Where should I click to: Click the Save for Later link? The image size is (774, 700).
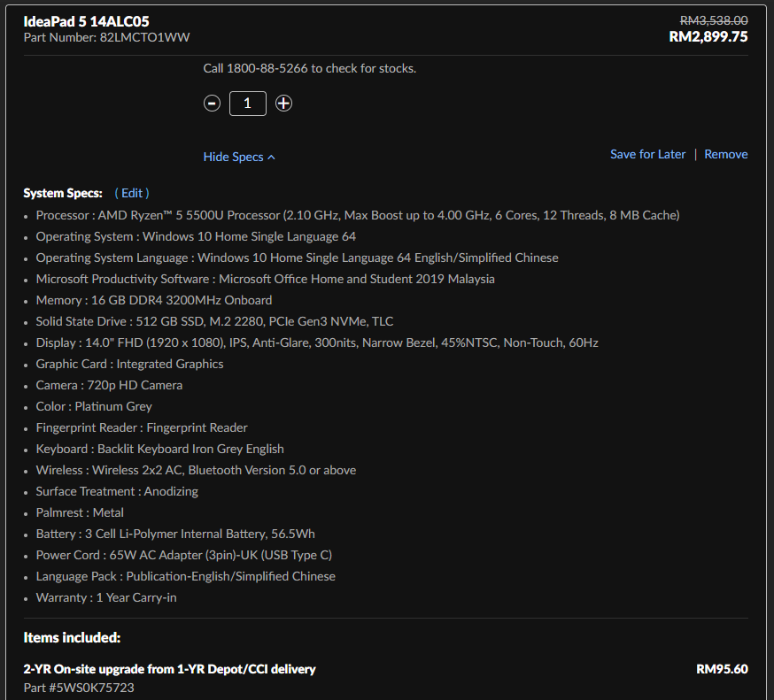(647, 154)
